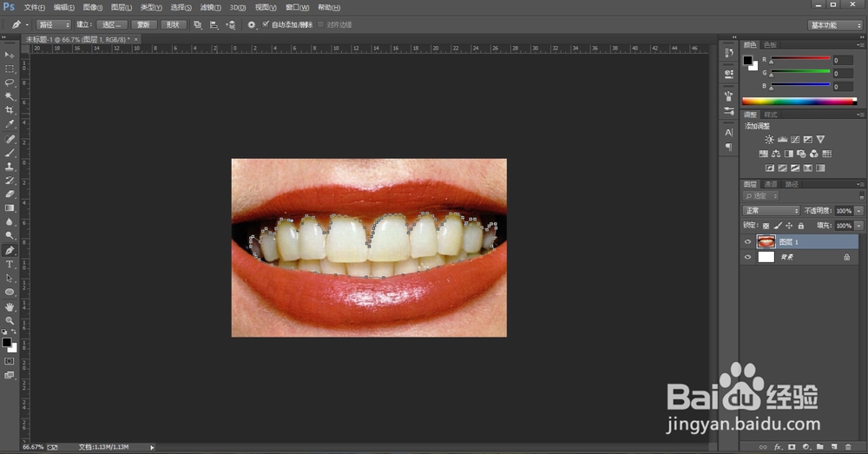Open 不透明度 opacity dropdown arrow
The height and width of the screenshot is (454, 868).
coord(858,211)
